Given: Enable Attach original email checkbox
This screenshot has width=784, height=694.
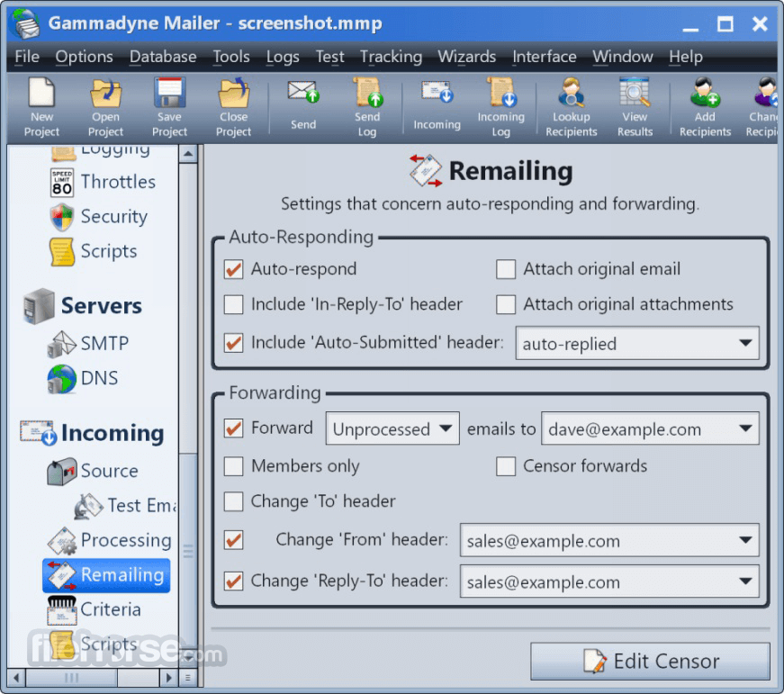Looking at the screenshot, I should (x=506, y=269).
